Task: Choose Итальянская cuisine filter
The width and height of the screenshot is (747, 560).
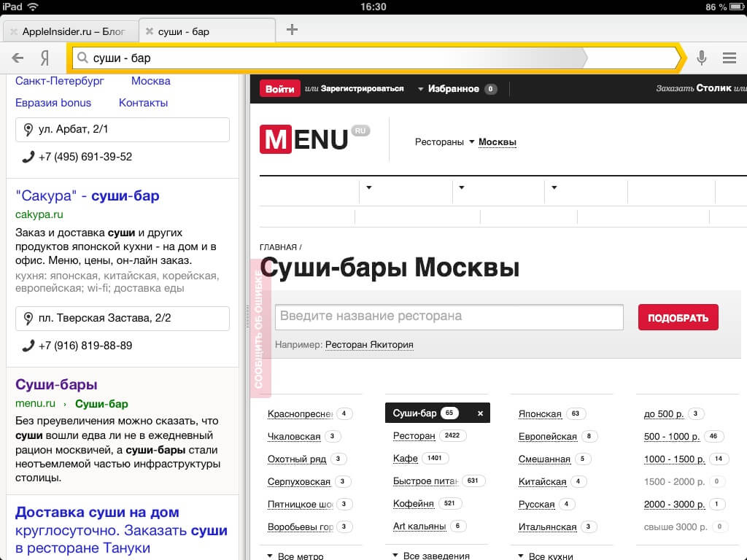Action: [x=547, y=526]
